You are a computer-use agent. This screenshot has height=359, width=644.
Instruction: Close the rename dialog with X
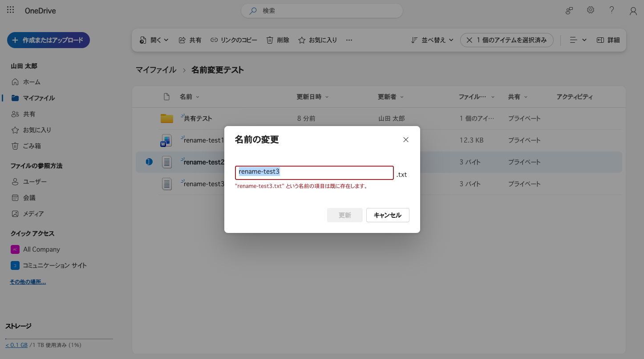406,139
